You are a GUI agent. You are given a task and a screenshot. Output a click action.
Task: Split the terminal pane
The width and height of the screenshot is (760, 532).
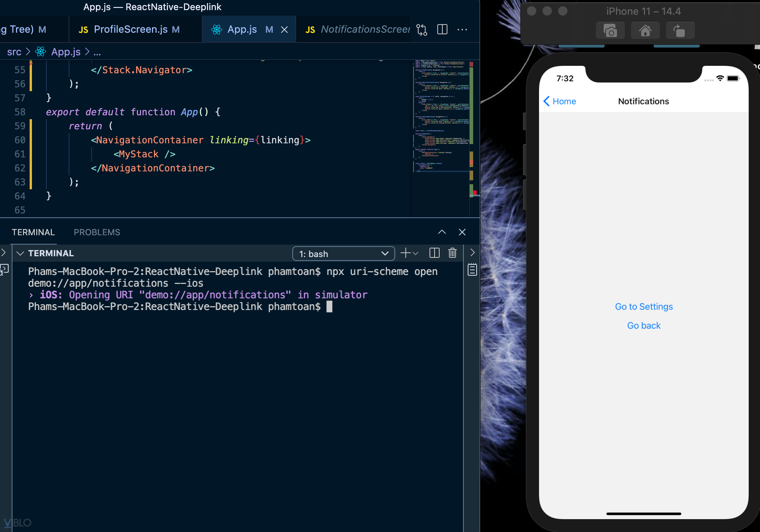[x=434, y=253]
